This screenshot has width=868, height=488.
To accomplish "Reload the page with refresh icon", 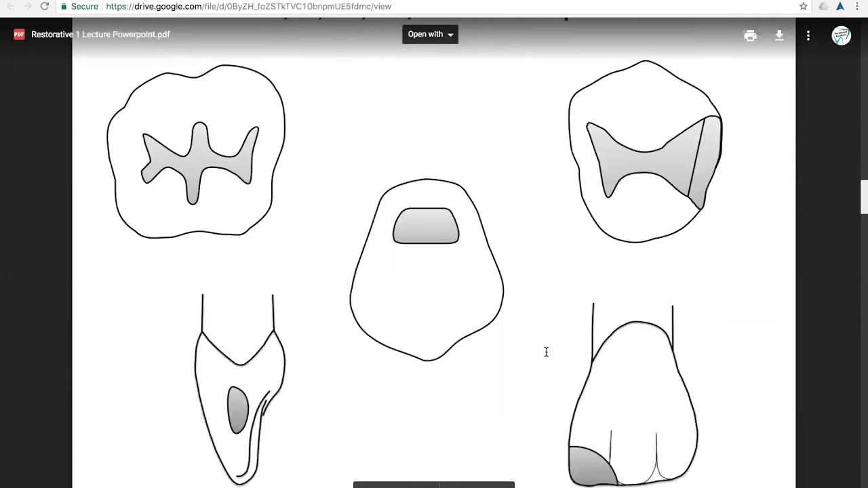I will (x=45, y=6).
